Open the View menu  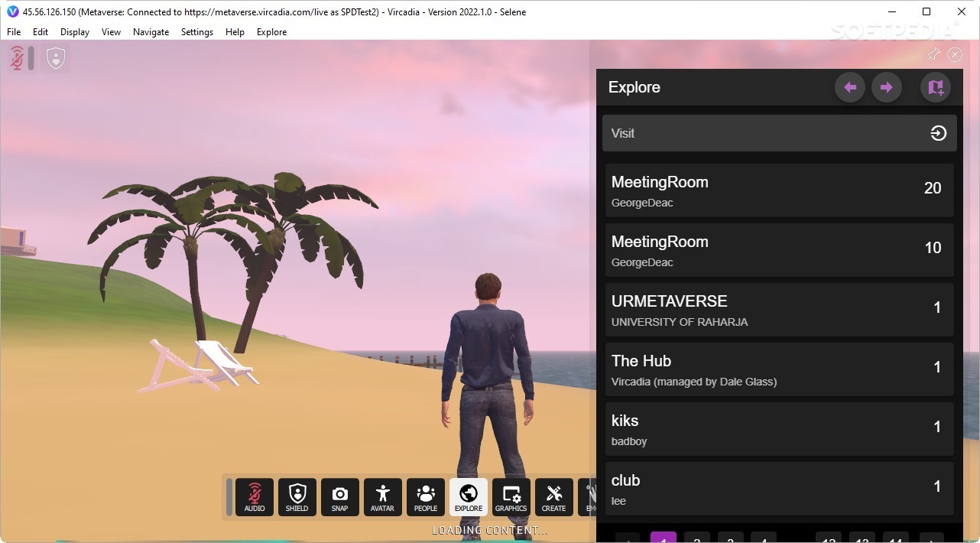[x=112, y=32]
